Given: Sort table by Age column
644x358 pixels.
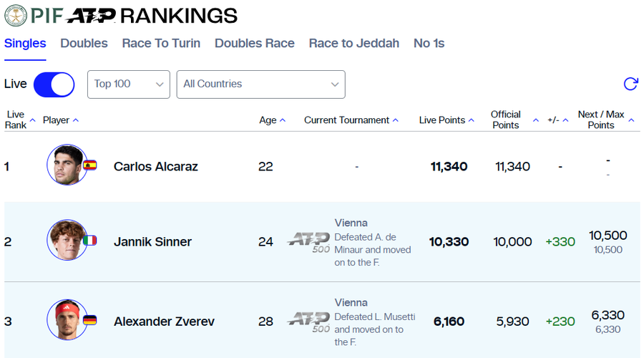Looking at the screenshot, I should tap(272, 120).
